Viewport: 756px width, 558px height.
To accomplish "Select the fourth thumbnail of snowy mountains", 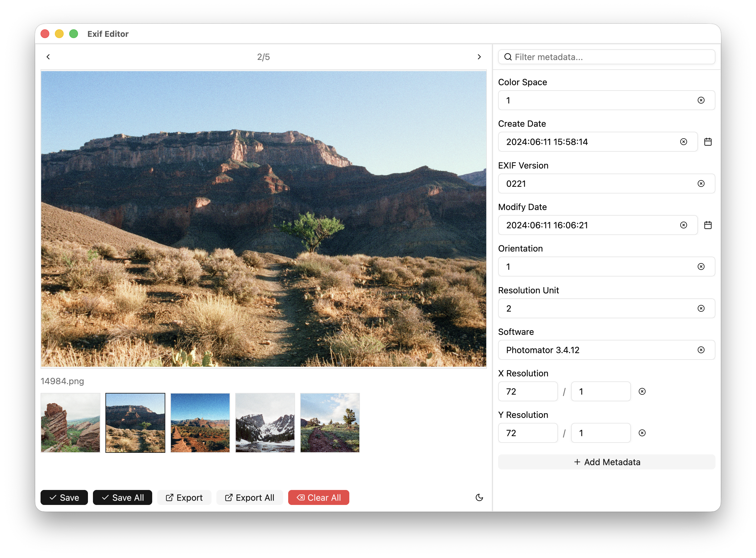I will click(265, 423).
